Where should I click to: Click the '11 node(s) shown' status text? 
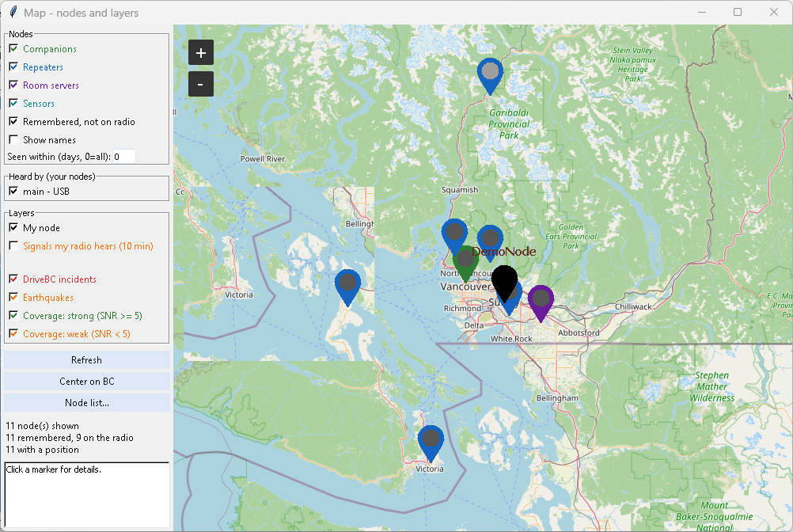pyautogui.click(x=43, y=426)
